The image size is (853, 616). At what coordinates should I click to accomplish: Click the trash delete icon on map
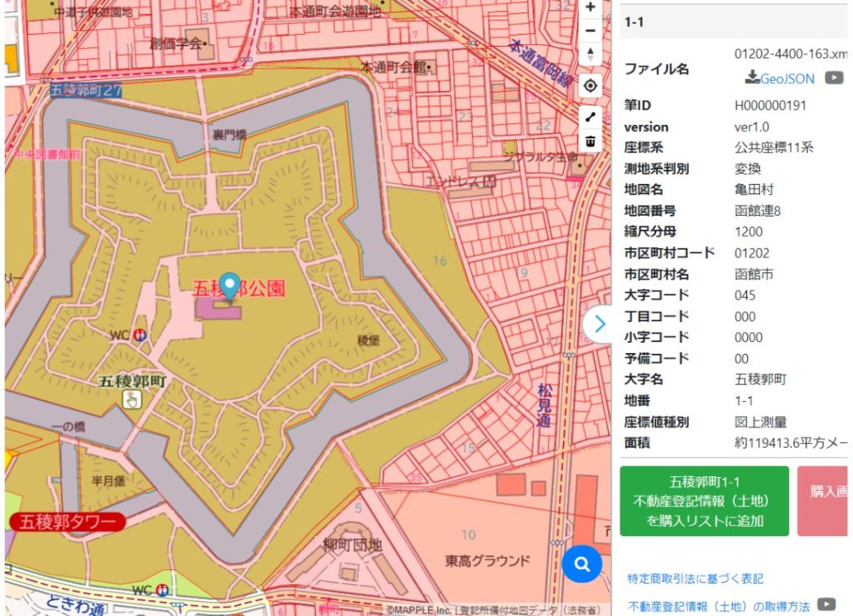[x=590, y=141]
